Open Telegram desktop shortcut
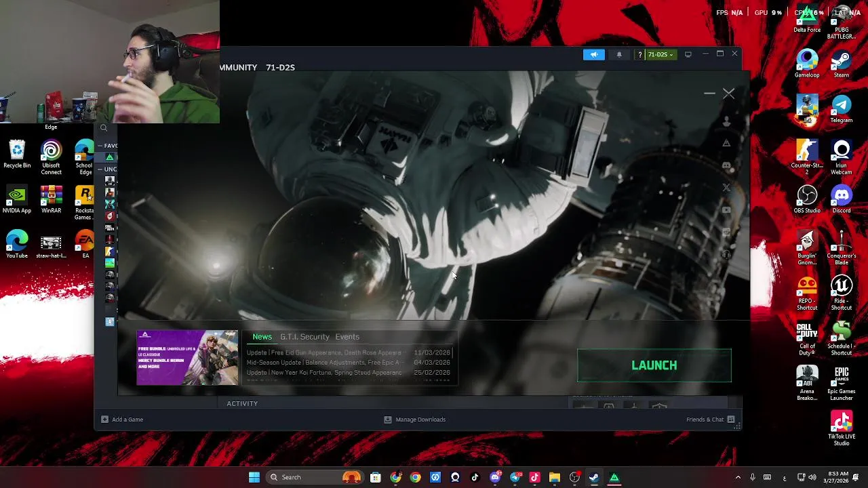This screenshot has height=488, width=868. click(841, 109)
